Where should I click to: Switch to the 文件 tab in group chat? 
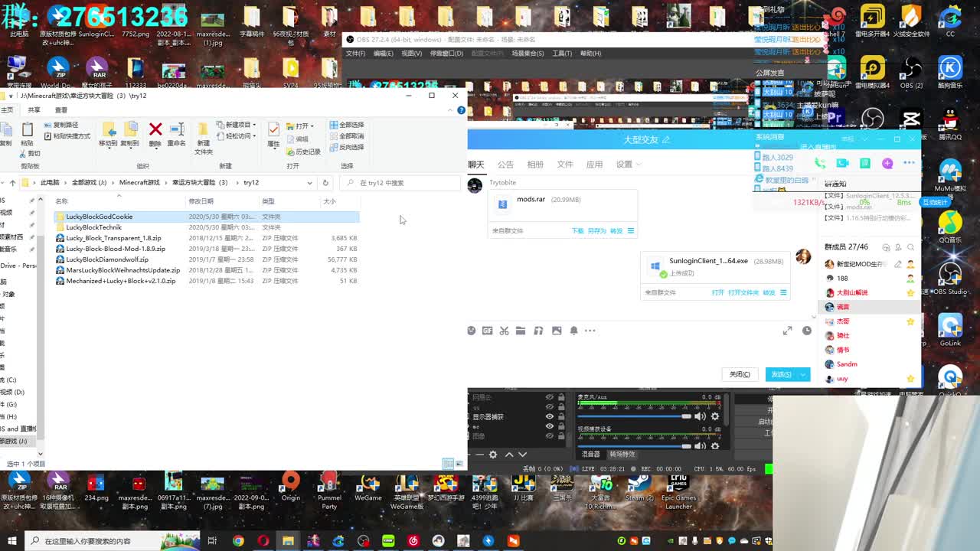click(564, 165)
